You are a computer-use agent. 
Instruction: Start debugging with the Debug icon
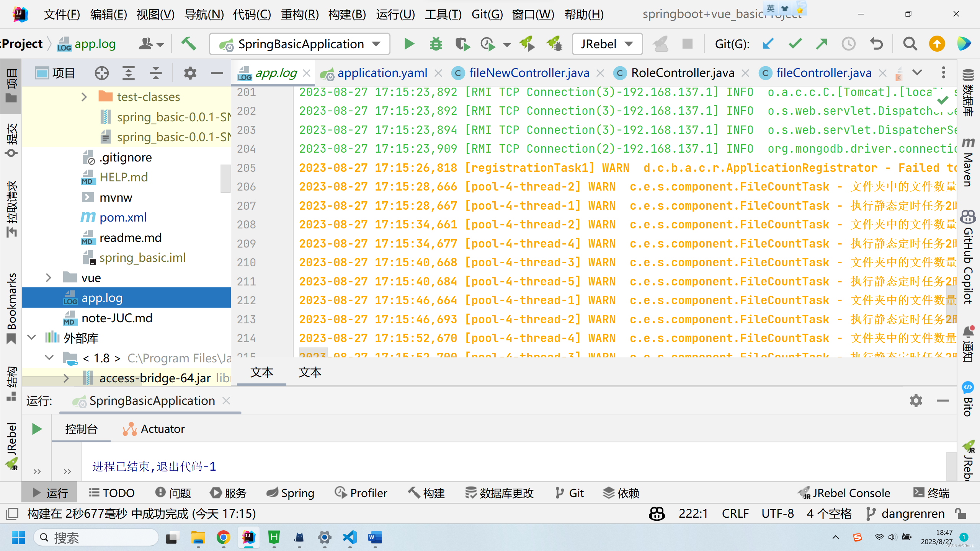pyautogui.click(x=435, y=44)
